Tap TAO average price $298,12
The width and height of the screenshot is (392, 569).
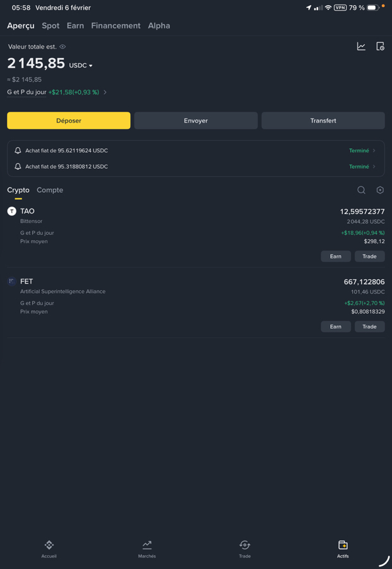[374, 241]
